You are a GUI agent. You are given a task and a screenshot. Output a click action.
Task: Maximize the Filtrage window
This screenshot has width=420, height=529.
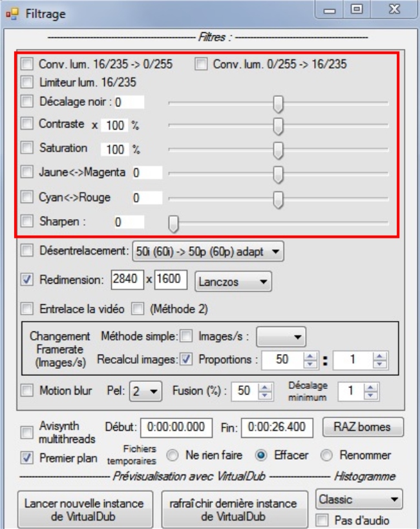357,10
